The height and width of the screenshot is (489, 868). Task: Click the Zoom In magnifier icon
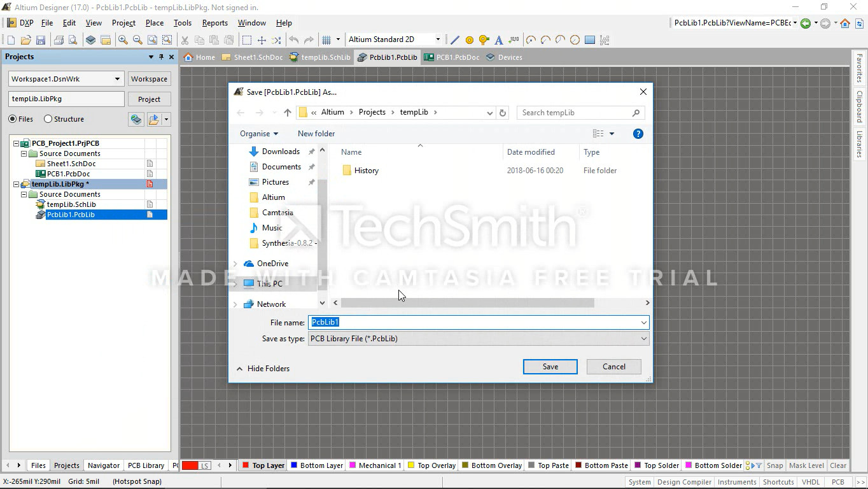pos(123,40)
